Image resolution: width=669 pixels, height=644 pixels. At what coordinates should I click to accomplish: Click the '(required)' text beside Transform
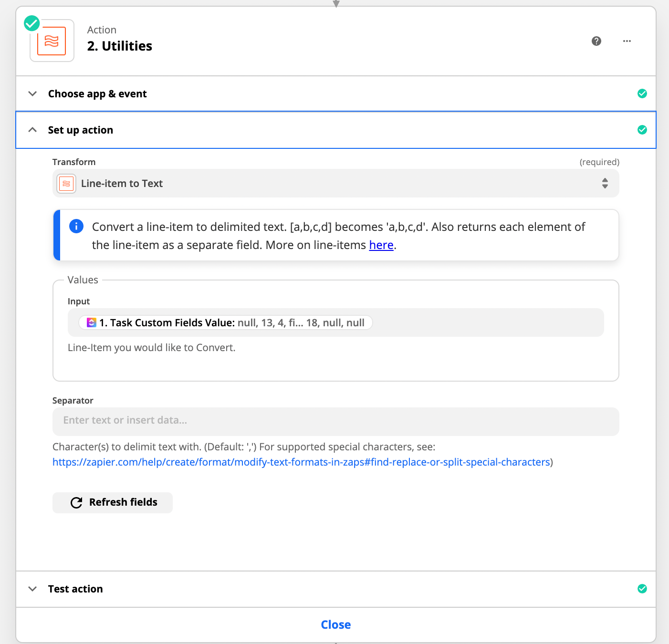click(x=599, y=162)
